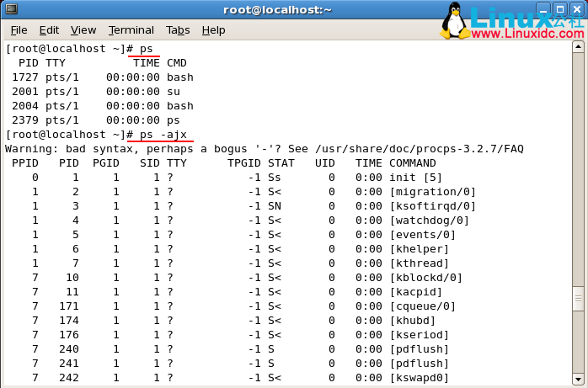Screen dimensions: 588x388
Task: Click the terminal window icon in title bar
Action: click(11, 8)
